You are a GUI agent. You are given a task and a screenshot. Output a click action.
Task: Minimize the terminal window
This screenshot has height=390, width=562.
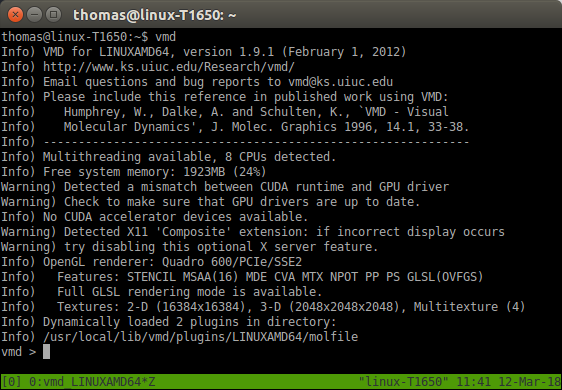(34, 15)
